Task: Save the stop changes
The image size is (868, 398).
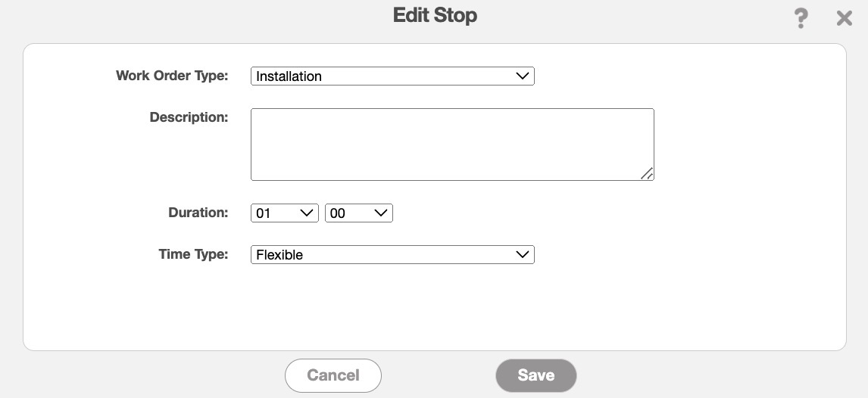Action: 536,375
